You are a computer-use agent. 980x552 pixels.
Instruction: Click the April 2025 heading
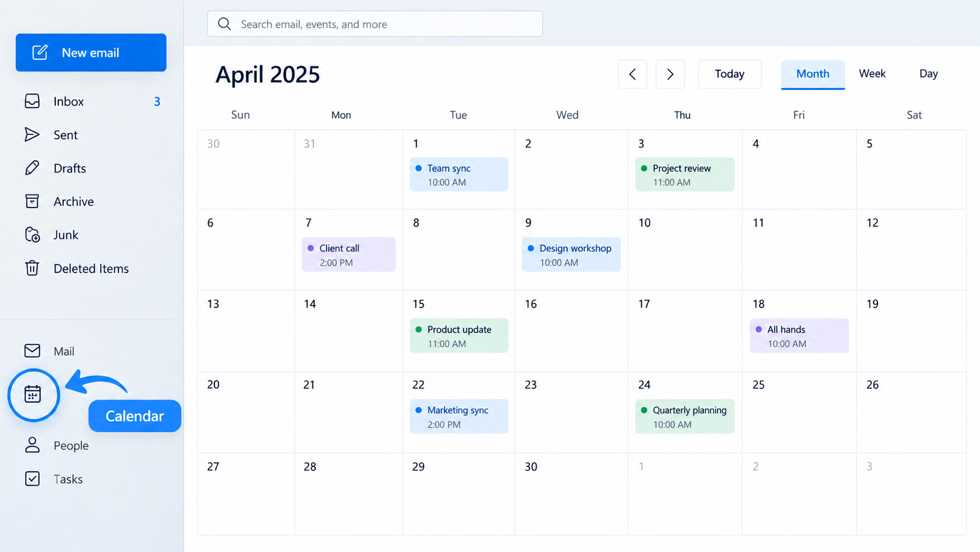click(267, 74)
